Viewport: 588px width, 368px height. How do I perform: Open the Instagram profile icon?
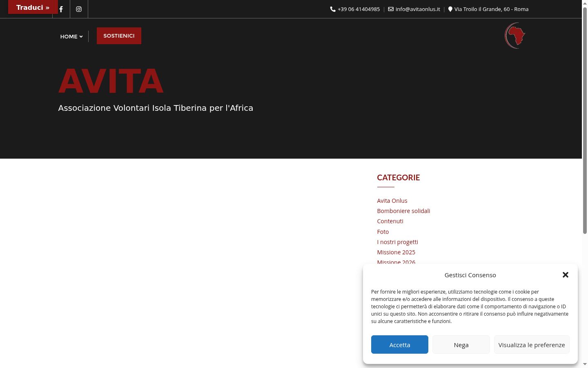coord(79,9)
